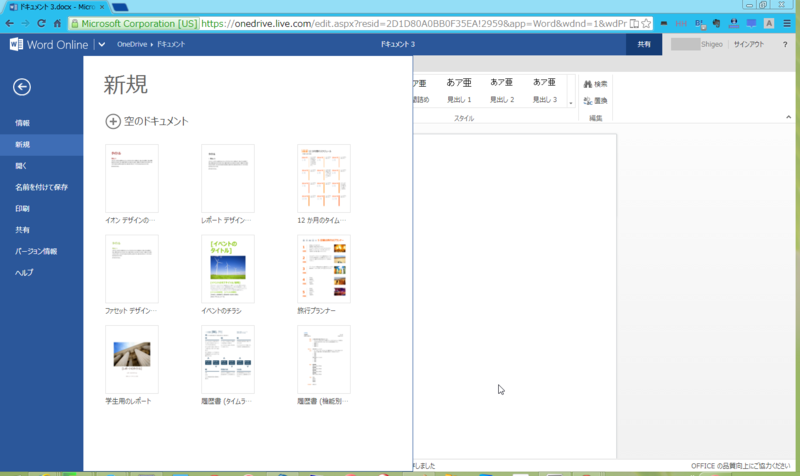This screenshot has height=476, width=800.
Task: Open ヘルプ in the sidebar
Action: click(x=24, y=273)
